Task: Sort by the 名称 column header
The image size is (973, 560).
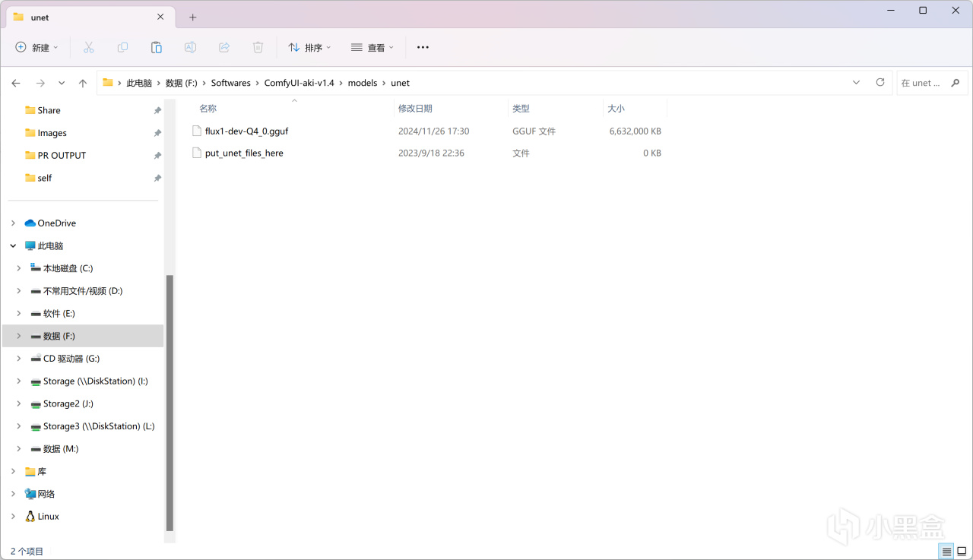Action: (x=293, y=109)
